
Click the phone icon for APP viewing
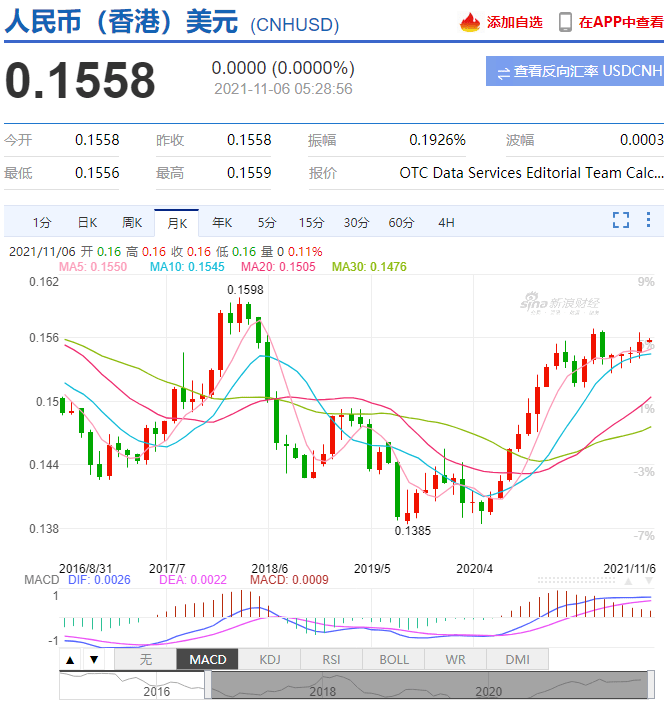pos(565,22)
